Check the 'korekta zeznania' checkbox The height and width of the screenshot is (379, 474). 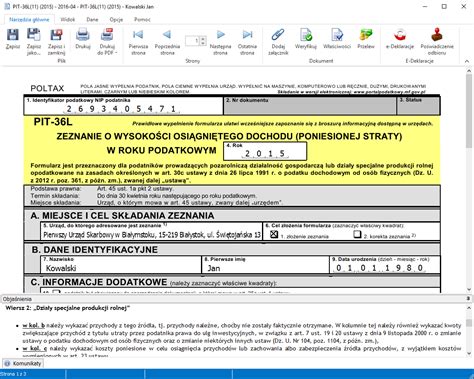(x=357, y=234)
